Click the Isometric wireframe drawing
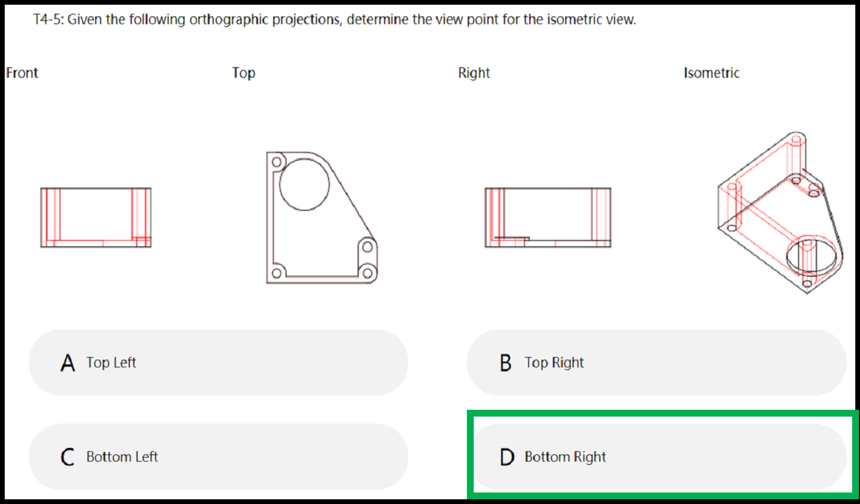 [780, 212]
